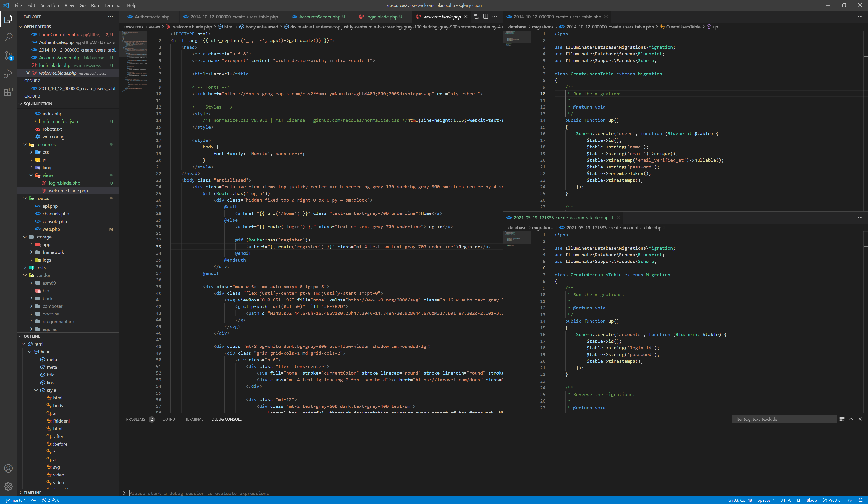Viewport: 868px width, 504px height.
Task: Open login.blade.php in the views folder
Action: pyautogui.click(x=64, y=183)
